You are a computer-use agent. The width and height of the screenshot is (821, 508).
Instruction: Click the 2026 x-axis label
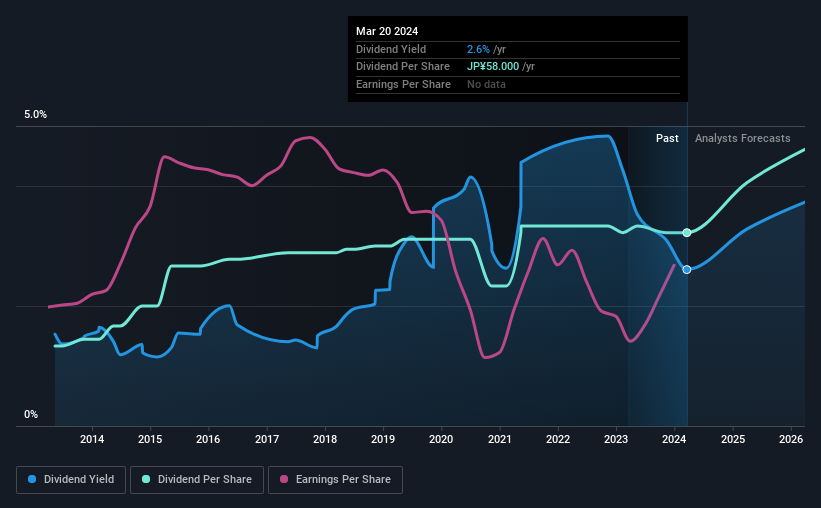tap(791, 439)
